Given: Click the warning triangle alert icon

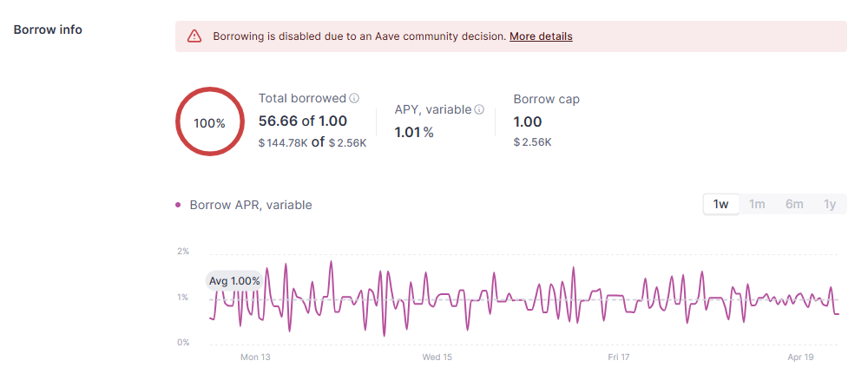Looking at the screenshot, I should [194, 36].
